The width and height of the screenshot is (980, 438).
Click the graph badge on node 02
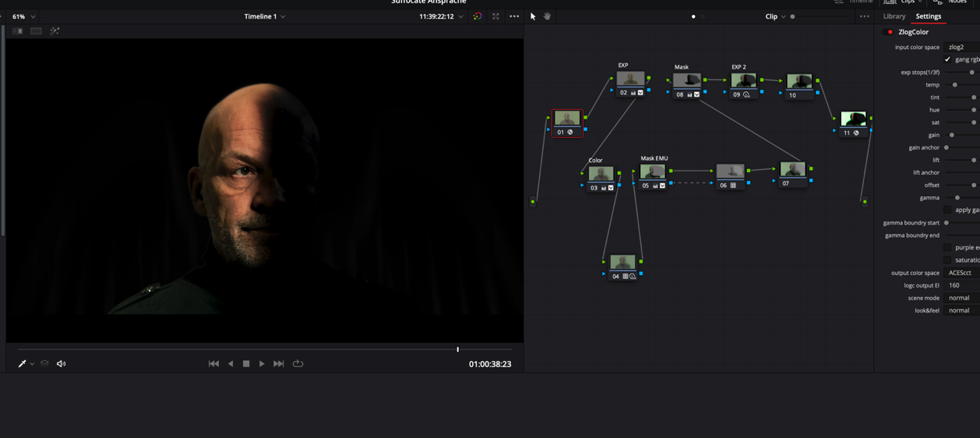[633, 93]
